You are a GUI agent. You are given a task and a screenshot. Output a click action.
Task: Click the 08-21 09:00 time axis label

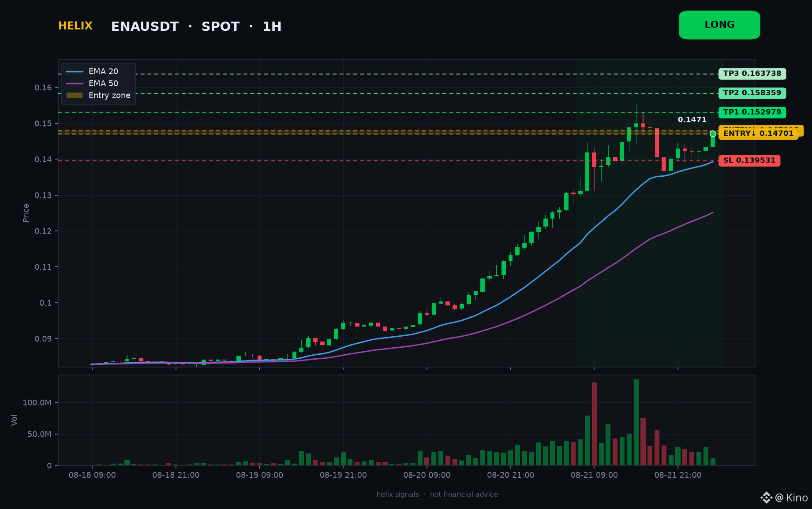click(594, 475)
